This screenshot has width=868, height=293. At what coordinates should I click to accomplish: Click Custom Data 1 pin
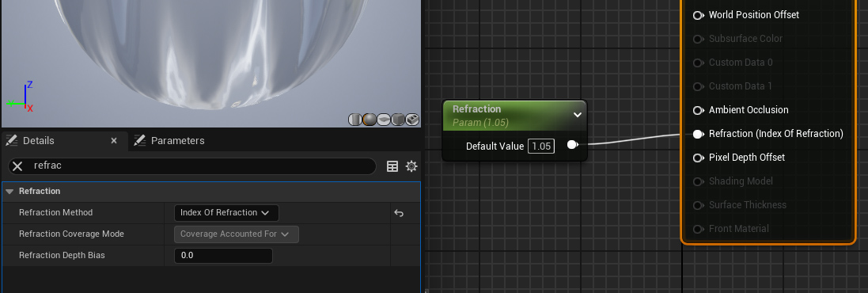(x=699, y=86)
